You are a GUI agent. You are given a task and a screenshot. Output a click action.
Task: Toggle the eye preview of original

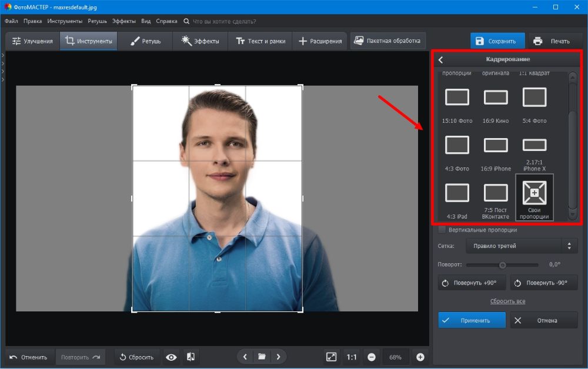point(171,357)
